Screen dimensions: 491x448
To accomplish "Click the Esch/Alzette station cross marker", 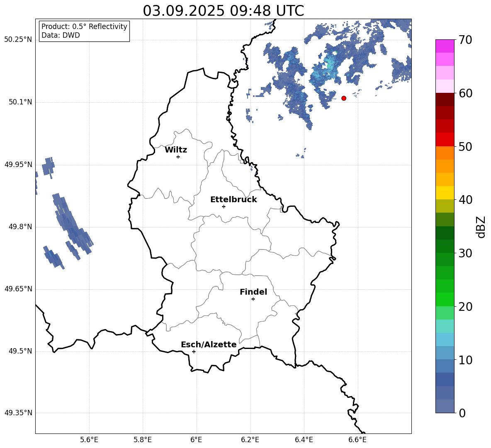I will 194,351.
